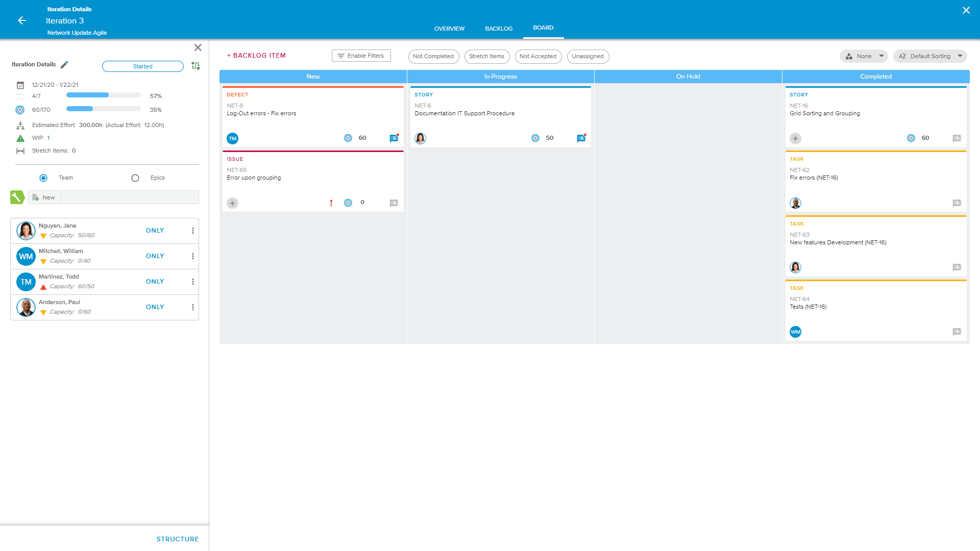The image size is (980, 551).
Task: Toggle the Stretch Items filter chip
Action: 486,56
